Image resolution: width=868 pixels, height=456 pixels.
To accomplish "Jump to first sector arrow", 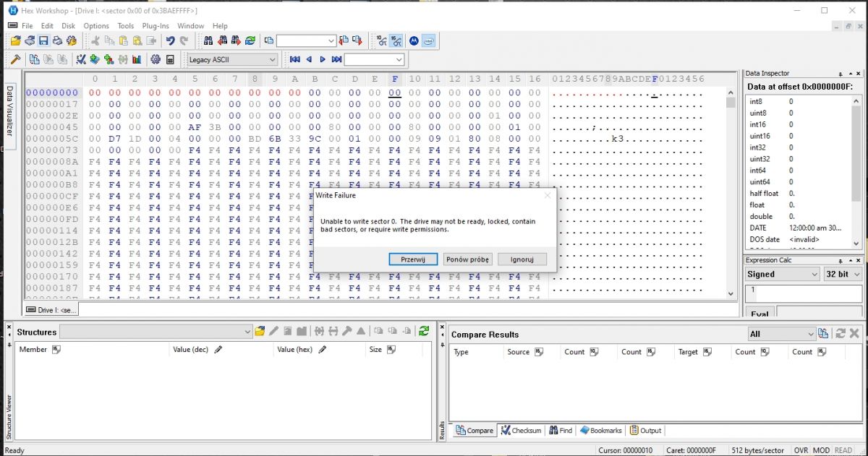I will [295, 59].
